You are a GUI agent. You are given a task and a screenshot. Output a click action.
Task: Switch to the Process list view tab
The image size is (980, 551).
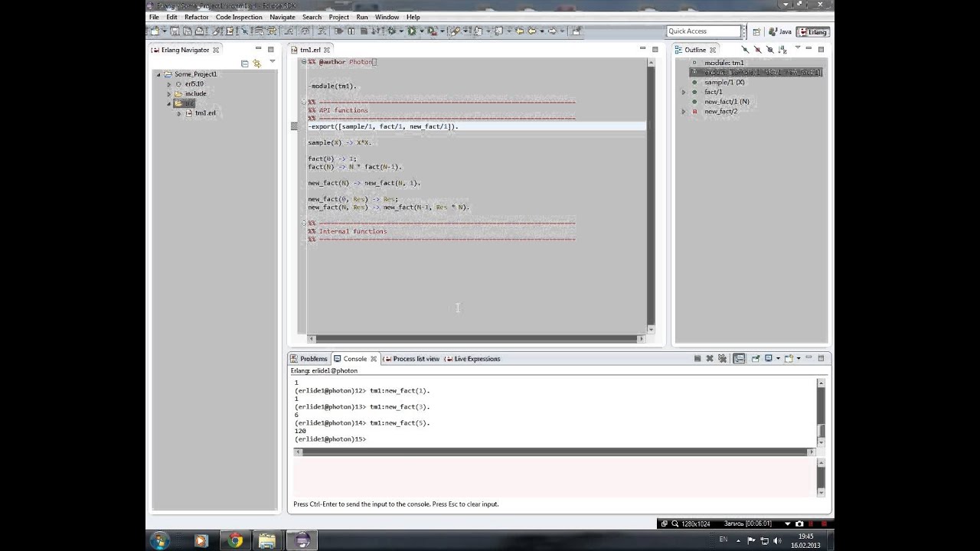[411, 359]
